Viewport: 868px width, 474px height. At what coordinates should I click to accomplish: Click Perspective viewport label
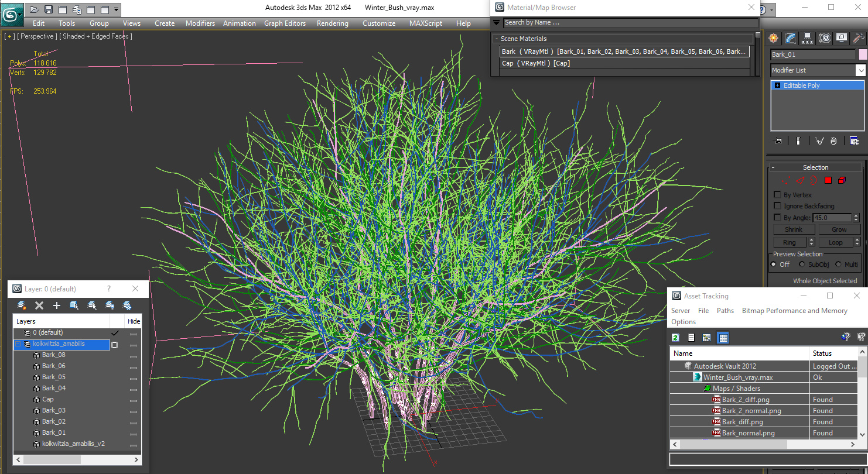pyautogui.click(x=37, y=36)
